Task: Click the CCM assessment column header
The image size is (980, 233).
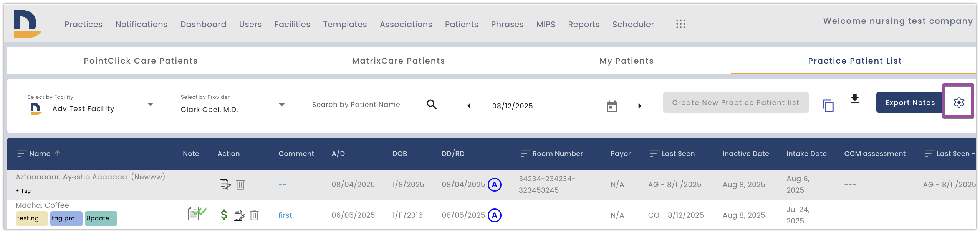Action: coord(874,154)
